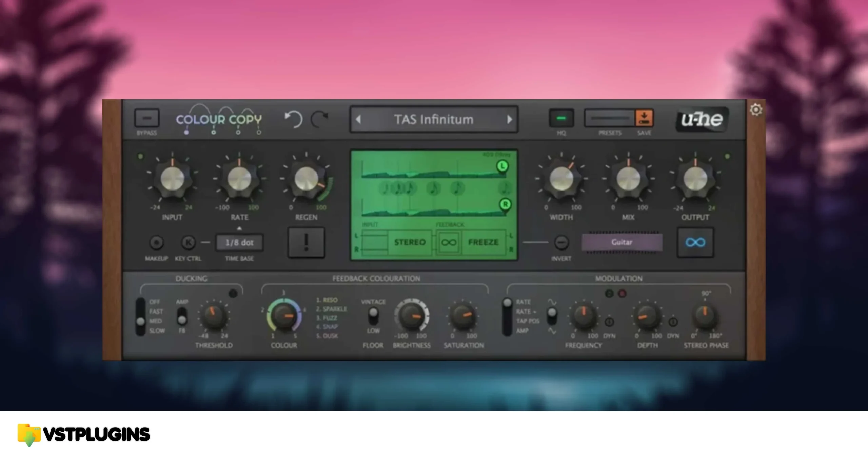Open the 1/8 dot time base selector

click(239, 242)
